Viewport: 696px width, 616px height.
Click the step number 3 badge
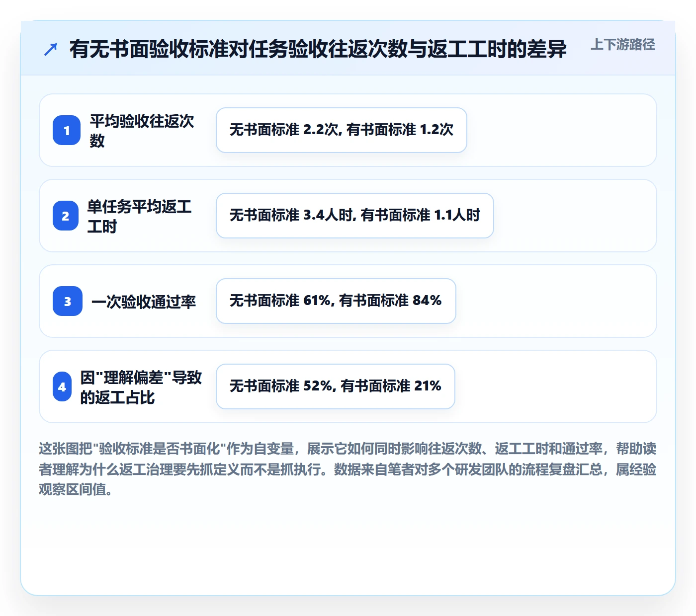(x=68, y=301)
